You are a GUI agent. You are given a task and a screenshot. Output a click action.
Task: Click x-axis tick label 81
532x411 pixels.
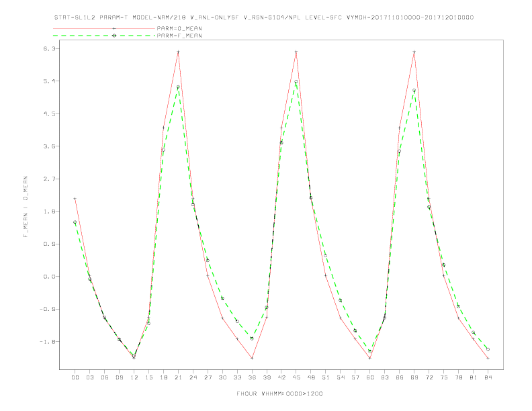click(x=474, y=377)
